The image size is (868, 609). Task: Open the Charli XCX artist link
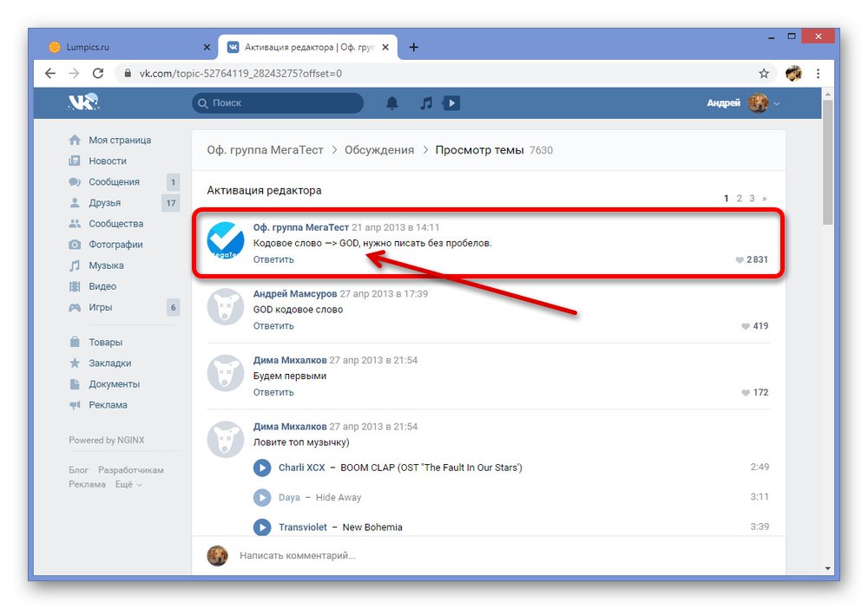(x=302, y=468)
